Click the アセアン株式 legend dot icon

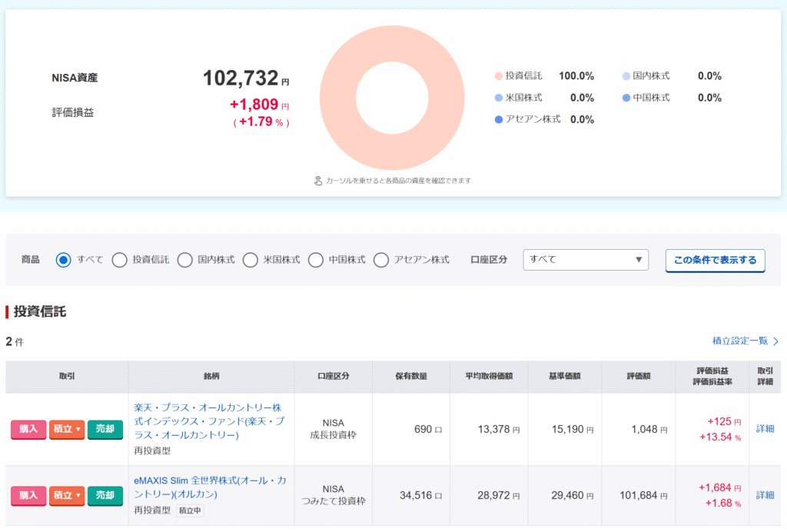coord(499,119)
